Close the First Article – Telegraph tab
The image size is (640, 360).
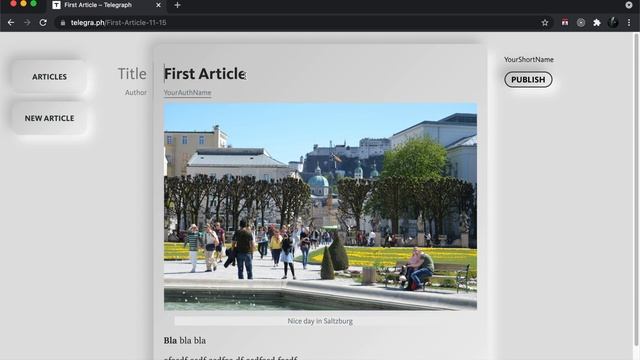coord(158,5)
